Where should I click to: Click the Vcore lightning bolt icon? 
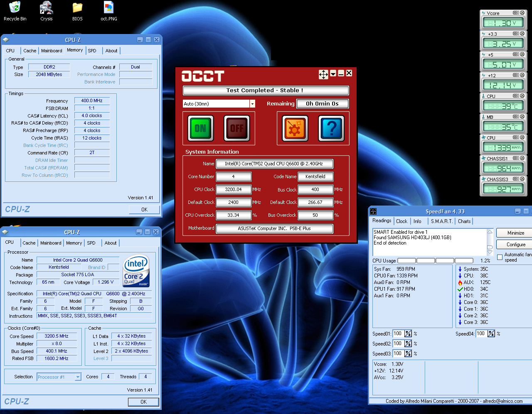tap(483, 13)
